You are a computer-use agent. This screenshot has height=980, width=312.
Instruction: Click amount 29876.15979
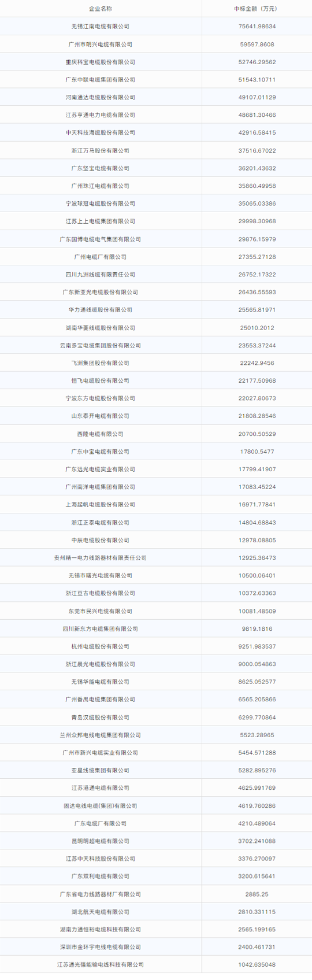(257, 239)
